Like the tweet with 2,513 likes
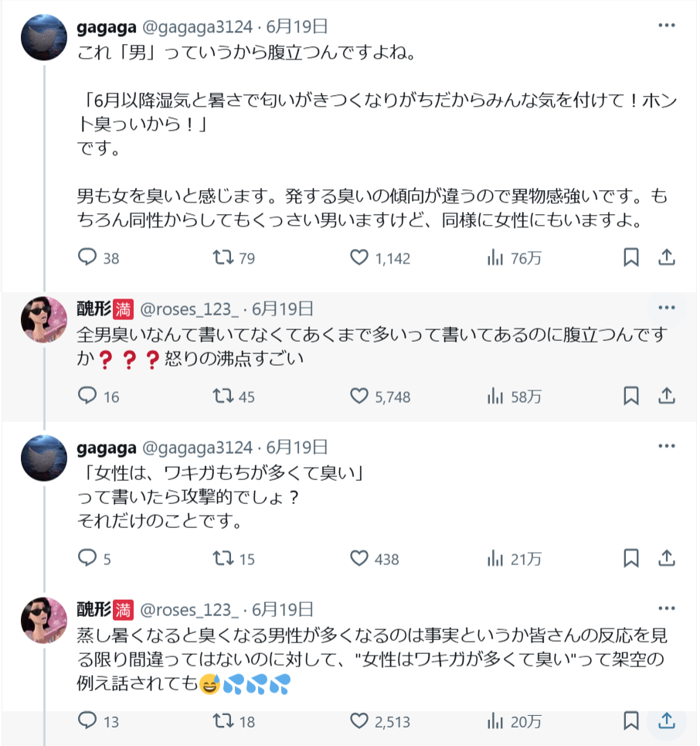Screen dimensions: 700x746 pyautogui.click(x=359, y=721)
